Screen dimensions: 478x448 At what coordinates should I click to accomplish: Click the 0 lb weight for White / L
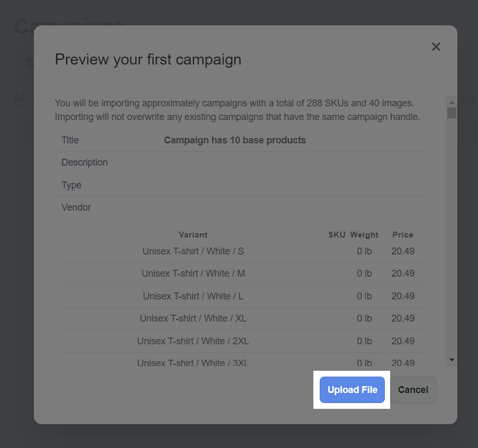364,296
